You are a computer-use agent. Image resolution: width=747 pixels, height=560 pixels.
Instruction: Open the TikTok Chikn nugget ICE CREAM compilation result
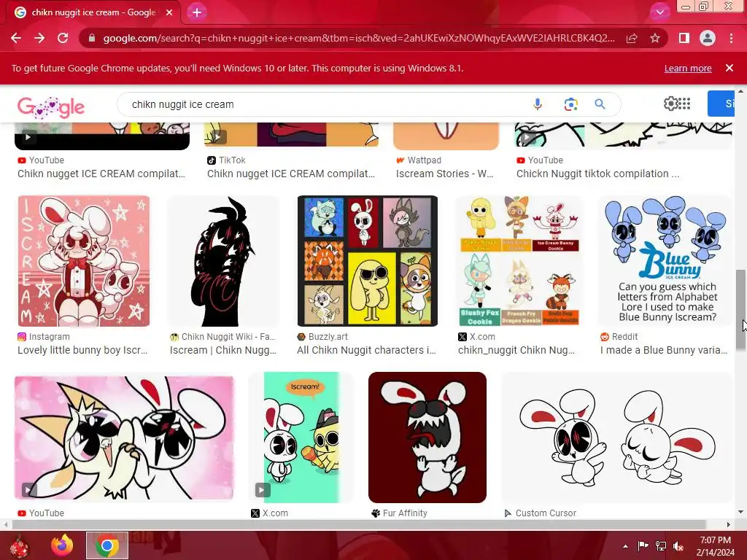point(291,174)
